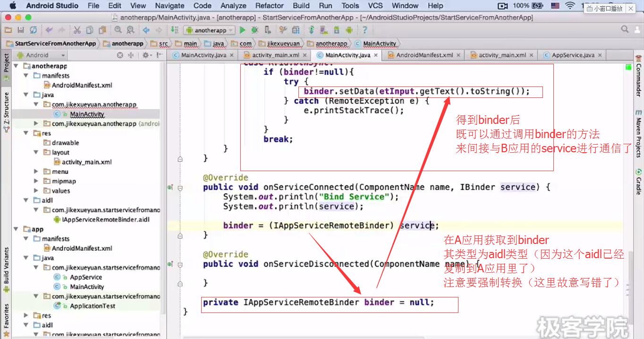
Task: Collapse the manifests folder under anotherapp
Action: click(x=26, y=76)
